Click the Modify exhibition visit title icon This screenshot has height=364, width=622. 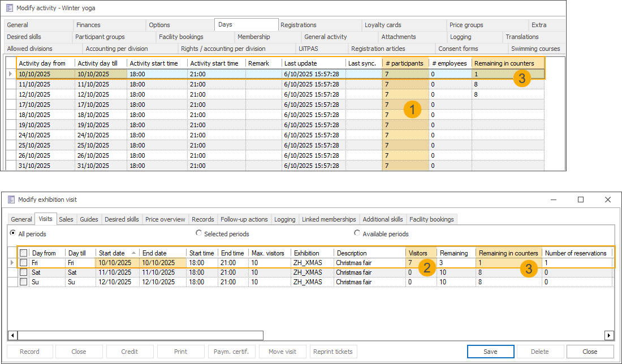tap(11, 200)
